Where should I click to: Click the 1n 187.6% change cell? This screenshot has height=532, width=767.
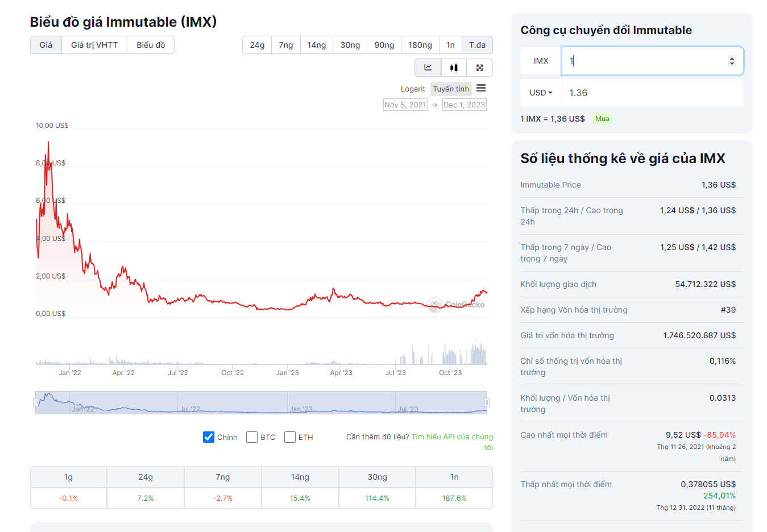pyautogui.click(x=454, y=498)
